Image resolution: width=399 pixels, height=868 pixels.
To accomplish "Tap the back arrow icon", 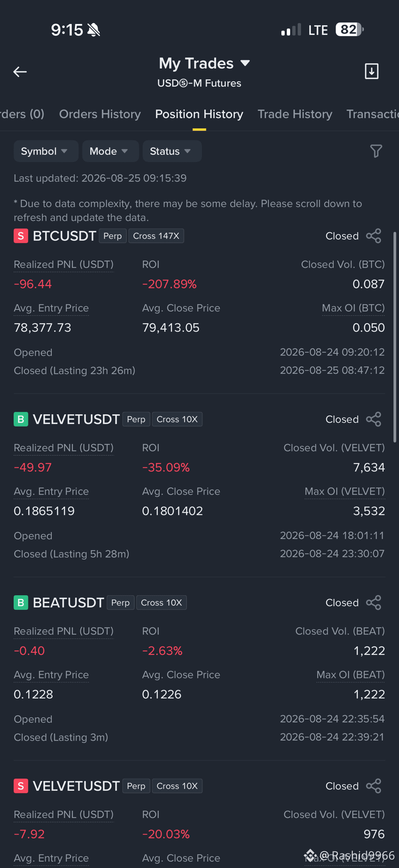I will 20,72.
